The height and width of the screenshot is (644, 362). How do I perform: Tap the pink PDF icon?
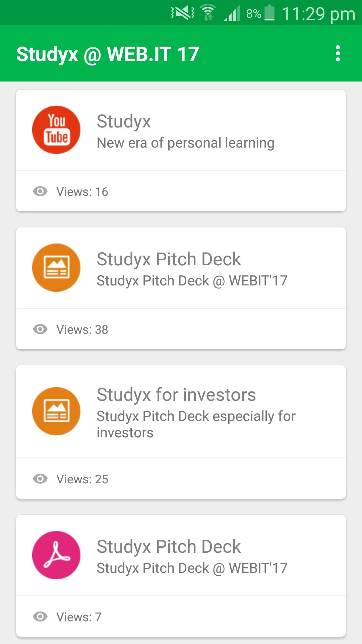pyautogui.click(x=56, y=555)
